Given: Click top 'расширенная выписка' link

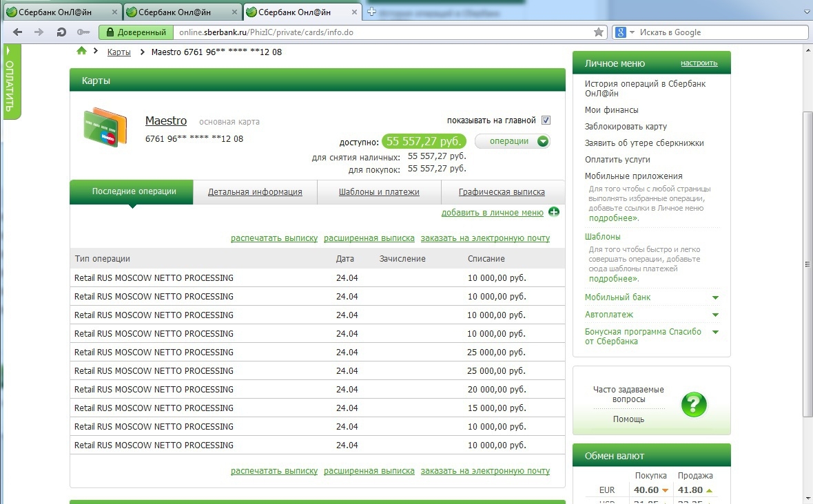Looking at the screenshot, I should (x=369, y=238).
